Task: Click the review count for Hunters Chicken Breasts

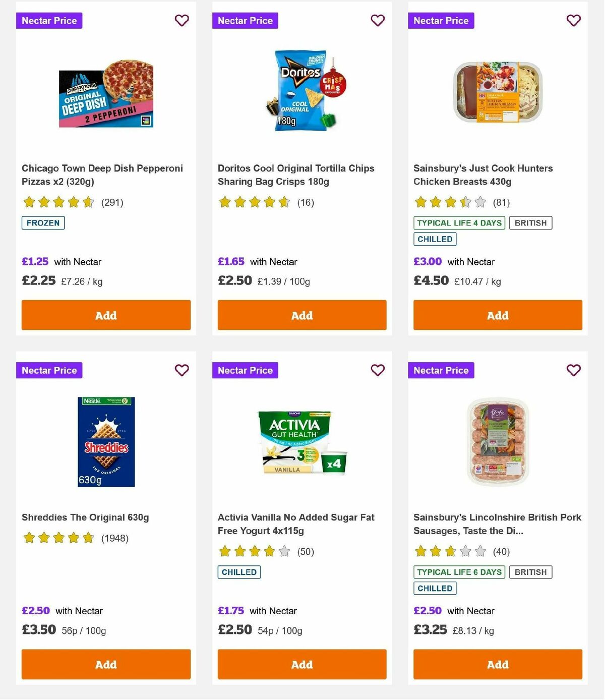Action: click(x=502, y=202)
